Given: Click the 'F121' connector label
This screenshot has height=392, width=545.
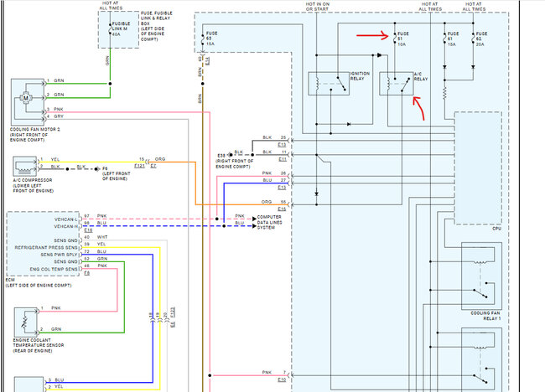Looking at the screenshot, I should point(139,166).
